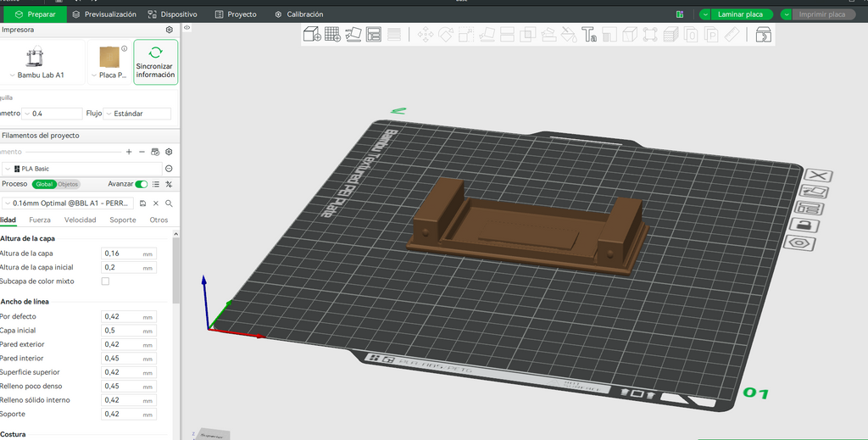868x440 pixels.
Task: Open printer settings gear beside Impresora
Action: 170,30
